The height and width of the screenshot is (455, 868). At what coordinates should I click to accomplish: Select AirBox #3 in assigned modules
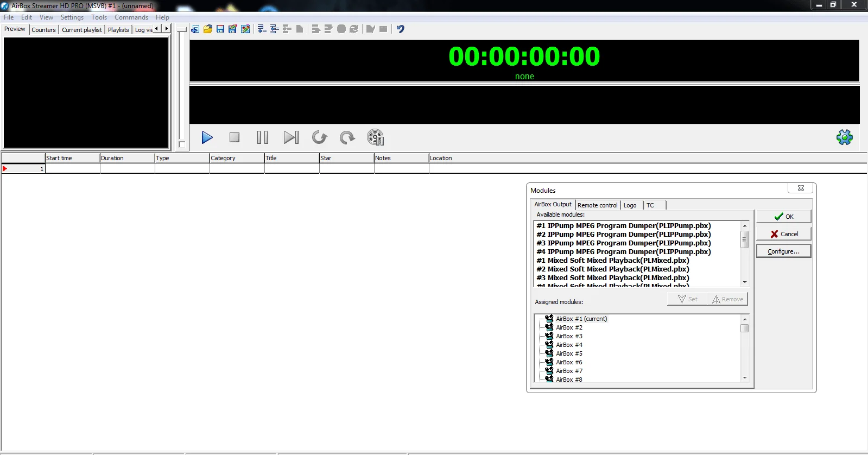(x=569, y=336)
